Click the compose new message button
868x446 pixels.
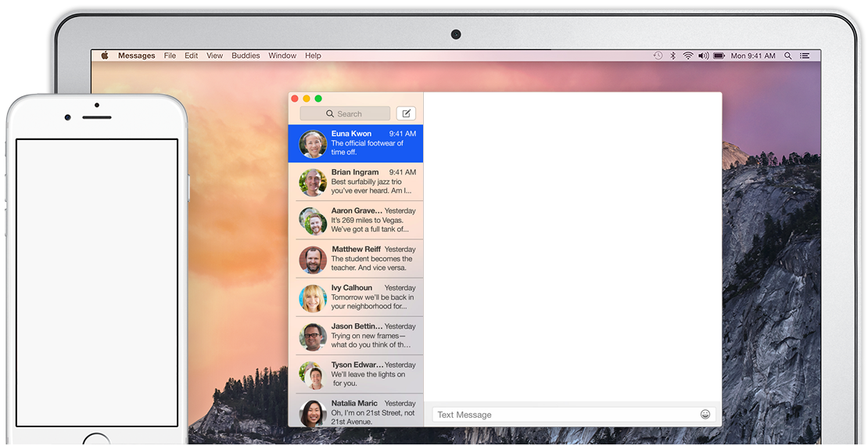click(x=406, y=113)
